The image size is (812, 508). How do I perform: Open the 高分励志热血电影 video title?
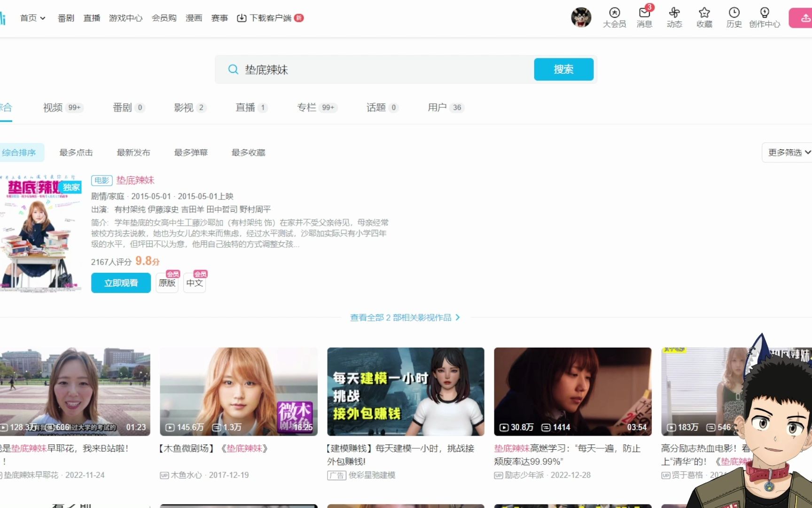[x=705, y=455]
